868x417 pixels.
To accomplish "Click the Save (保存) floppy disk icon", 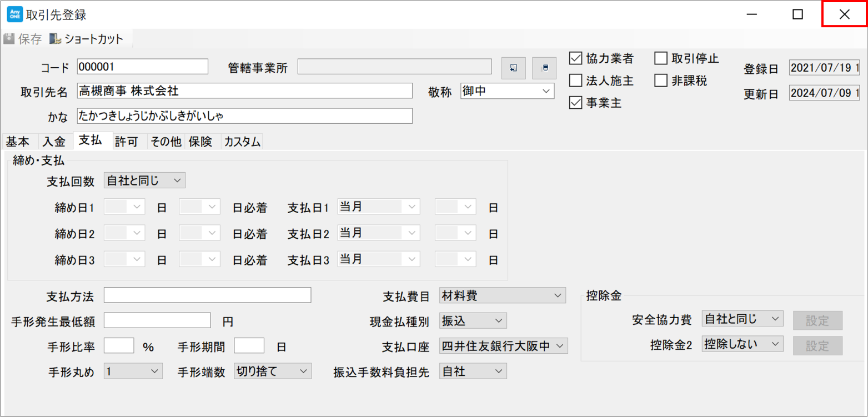I will tap(9, 39).
